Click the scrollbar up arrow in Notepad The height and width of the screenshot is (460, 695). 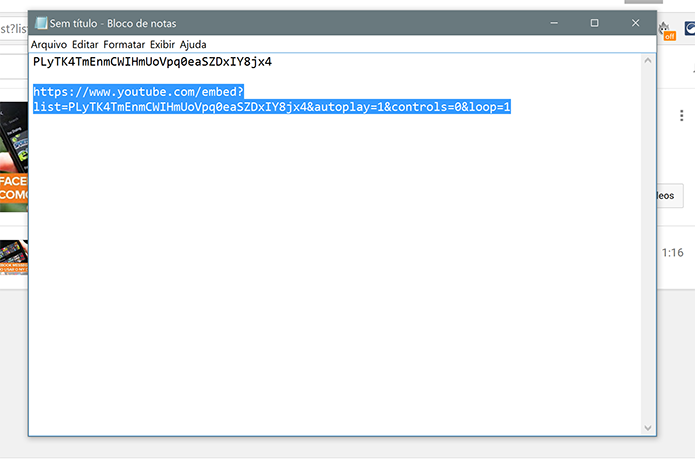tap(648, 61)
